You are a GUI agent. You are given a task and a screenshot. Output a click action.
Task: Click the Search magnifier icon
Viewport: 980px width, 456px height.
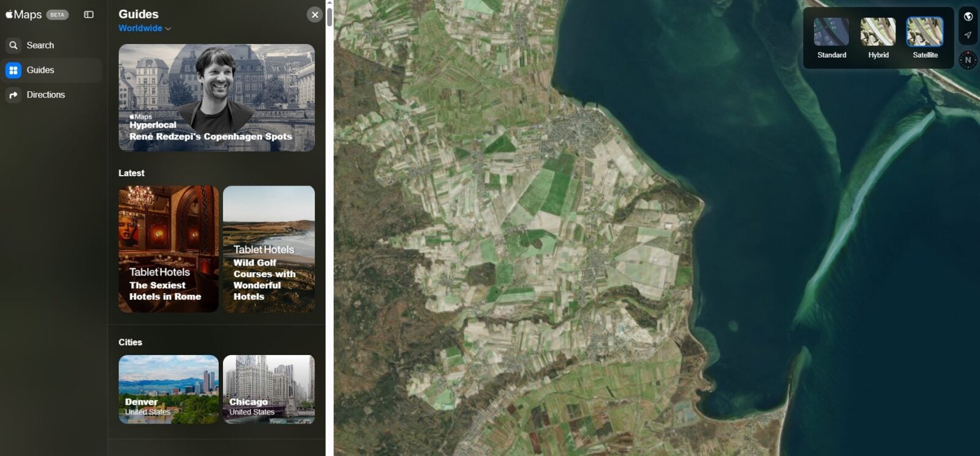click(x=13, y=45)
